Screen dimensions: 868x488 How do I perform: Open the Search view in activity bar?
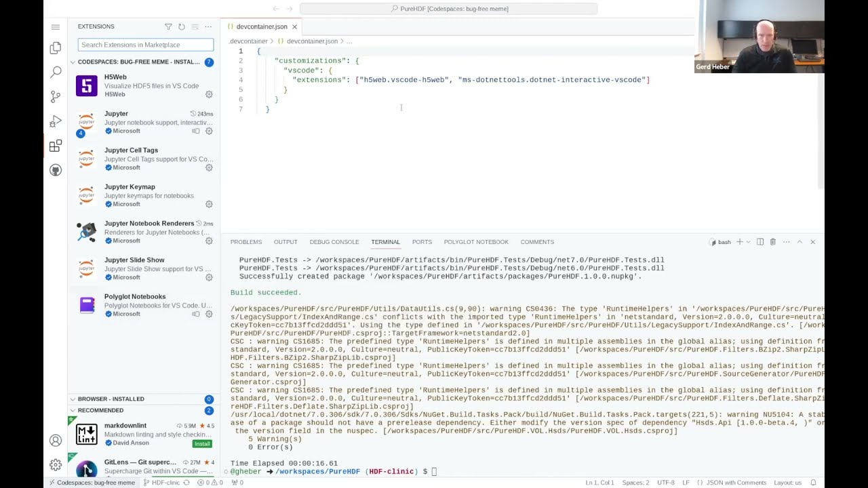click(x=56, y=72)
